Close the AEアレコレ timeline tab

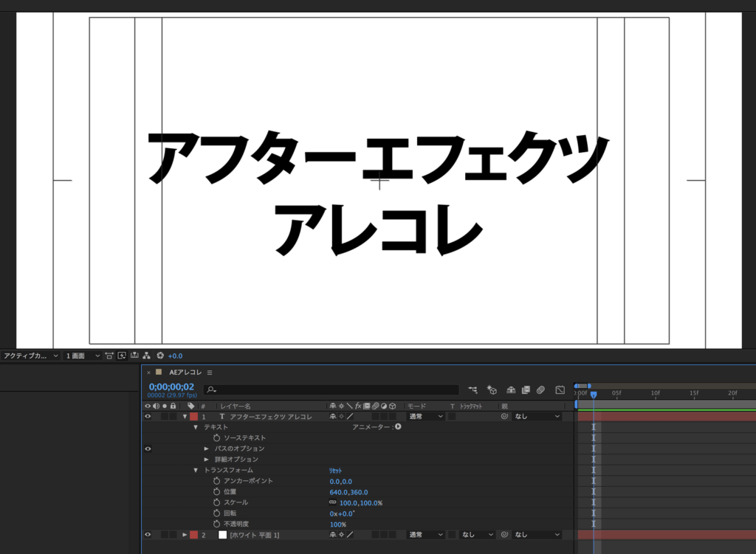coord(148,373)
